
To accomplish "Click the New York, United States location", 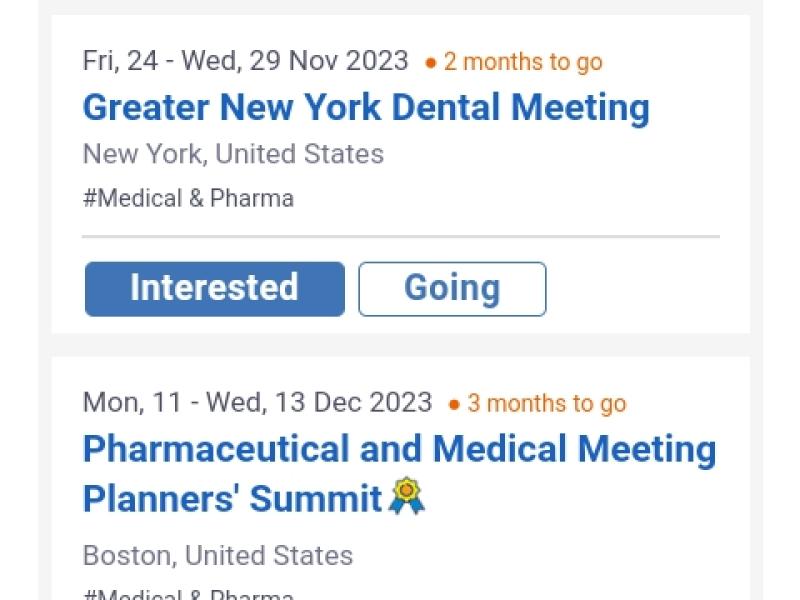I will point(233,154).
